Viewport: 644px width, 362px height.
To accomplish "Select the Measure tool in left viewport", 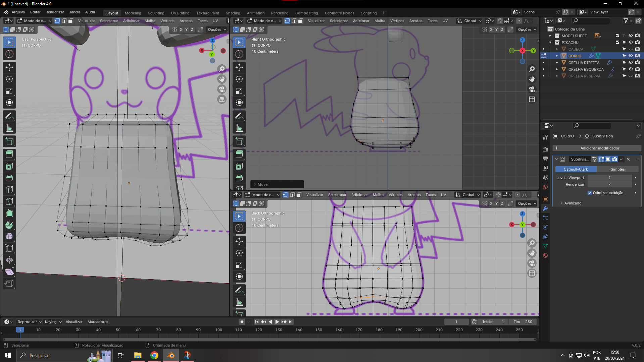I will (9, 128).
